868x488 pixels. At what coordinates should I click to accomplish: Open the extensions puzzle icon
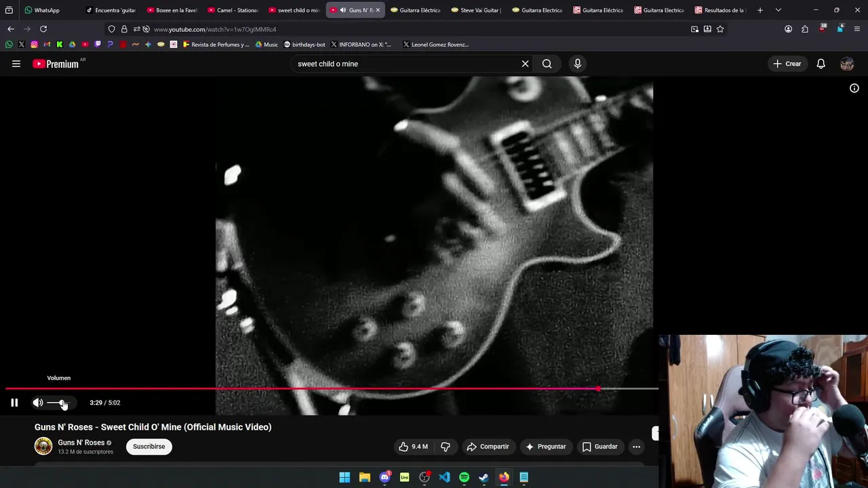(x=805, y=29)
